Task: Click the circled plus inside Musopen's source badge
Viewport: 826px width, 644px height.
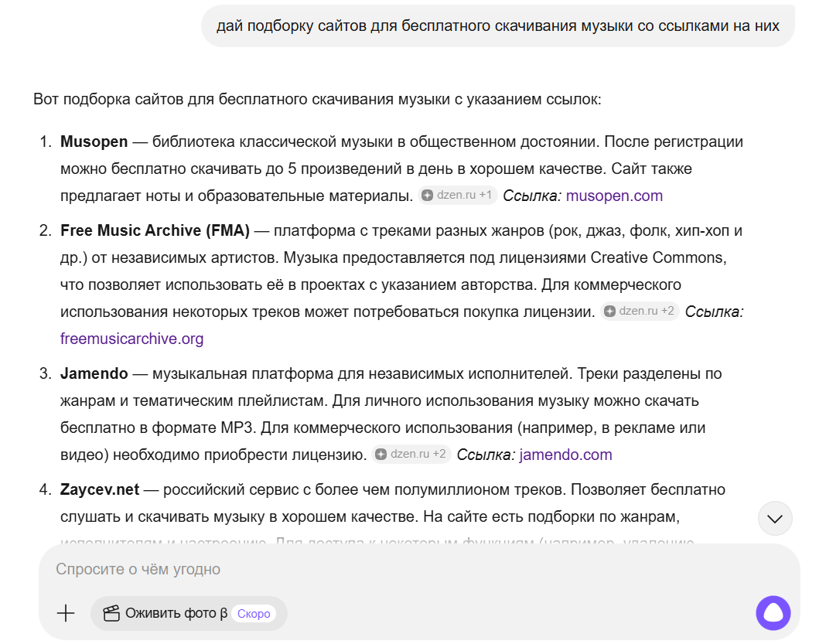Action: (x=428, y=196)
